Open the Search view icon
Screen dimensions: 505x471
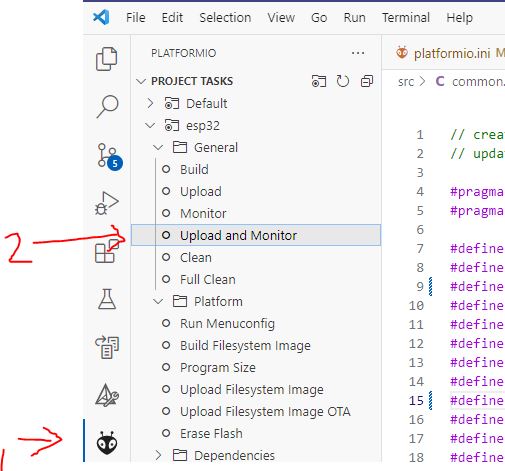pyautogui.click(x=107, y=106)
